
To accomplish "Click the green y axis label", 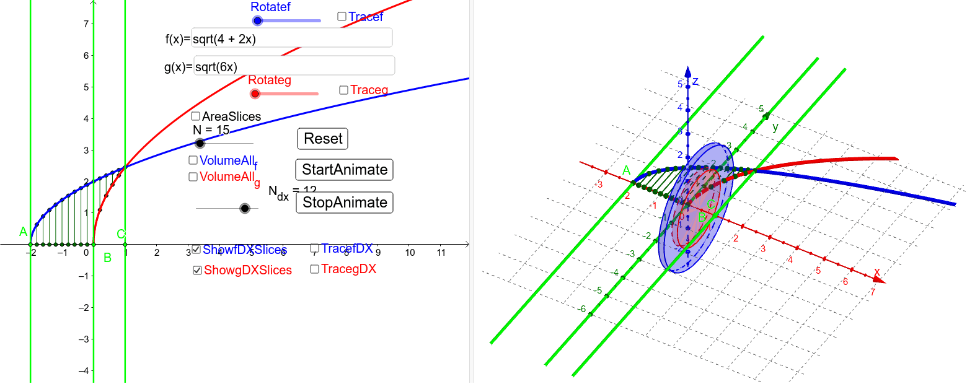I will point(775,126).
